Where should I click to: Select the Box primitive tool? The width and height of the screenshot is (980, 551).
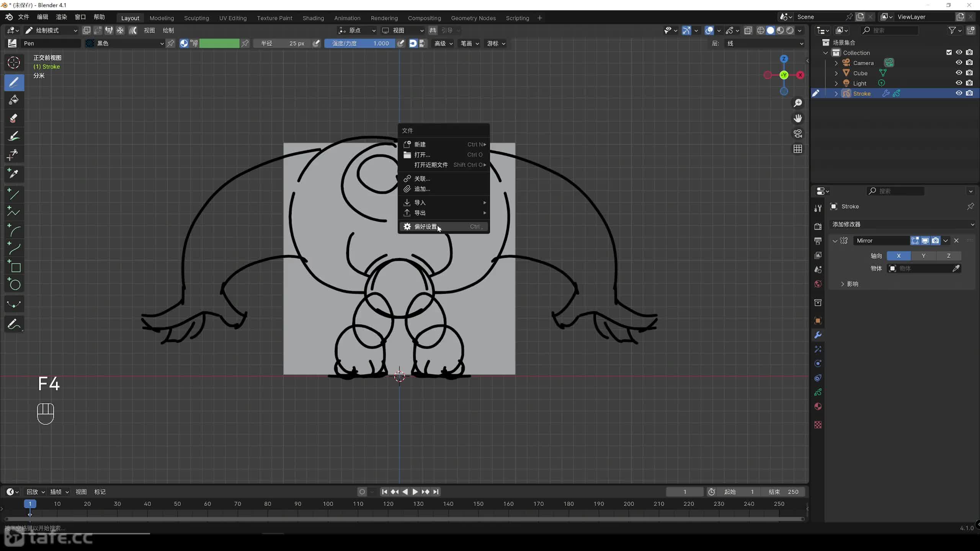click(x=14, y=266)
